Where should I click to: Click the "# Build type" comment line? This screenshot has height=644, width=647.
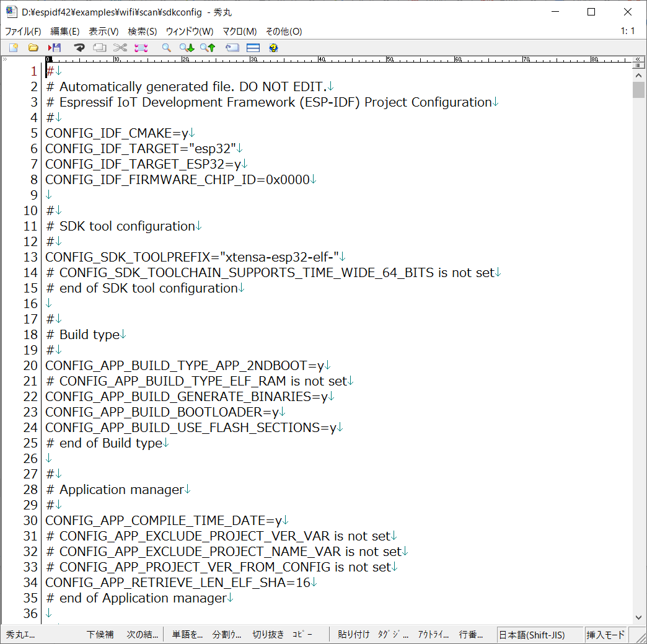(83, 335)
